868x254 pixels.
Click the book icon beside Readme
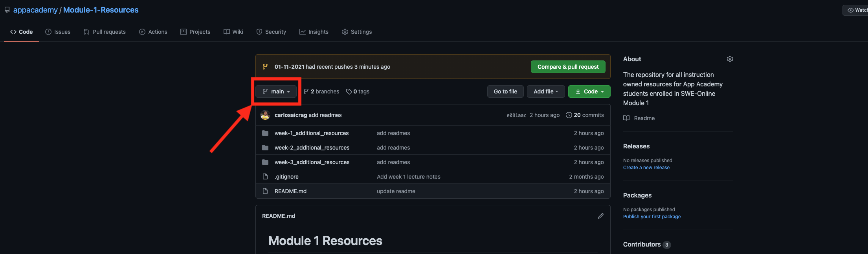[626, 118]
